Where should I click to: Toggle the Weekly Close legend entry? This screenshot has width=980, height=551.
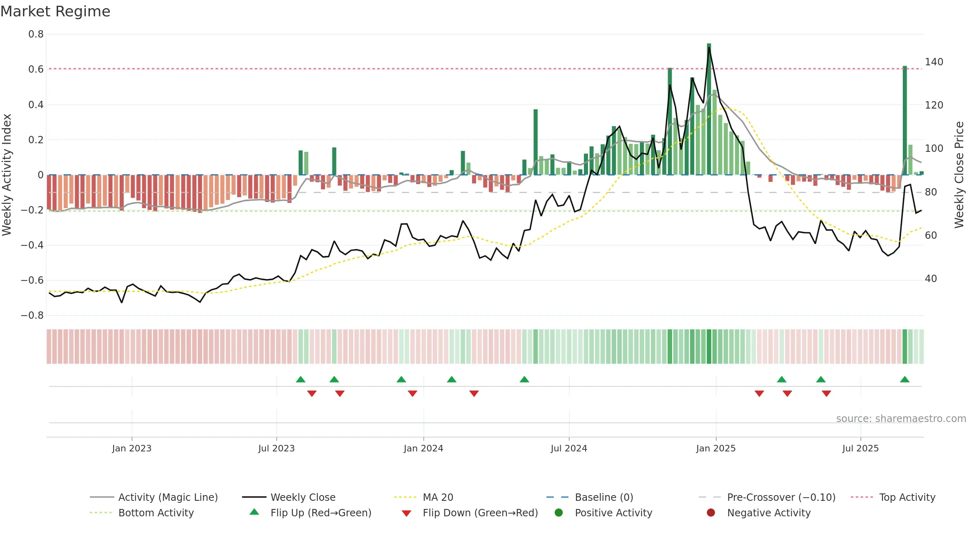coord(289,497)
